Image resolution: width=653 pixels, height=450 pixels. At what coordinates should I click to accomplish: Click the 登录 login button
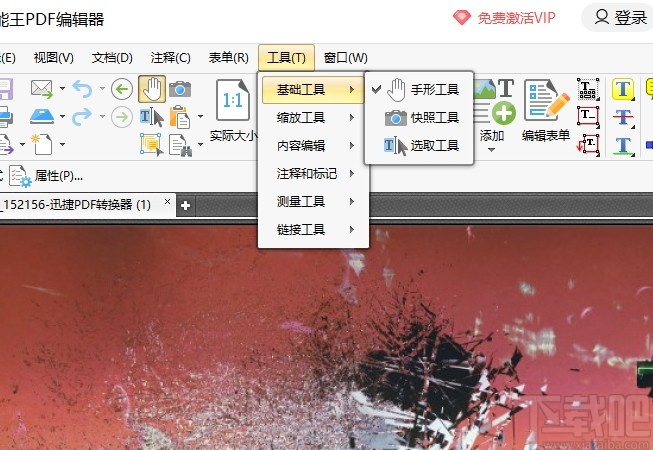(620, 17)
